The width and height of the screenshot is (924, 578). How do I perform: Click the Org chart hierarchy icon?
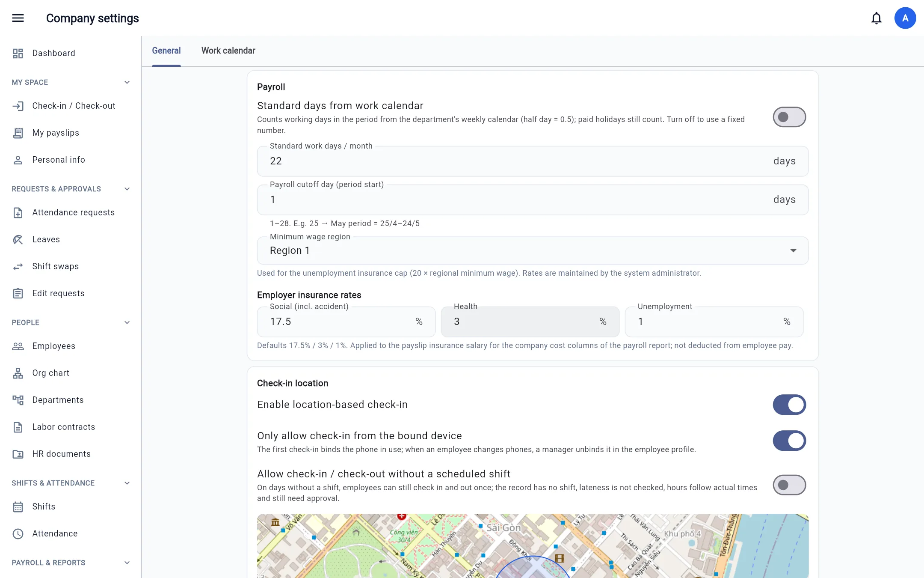(x=18, y=373)
